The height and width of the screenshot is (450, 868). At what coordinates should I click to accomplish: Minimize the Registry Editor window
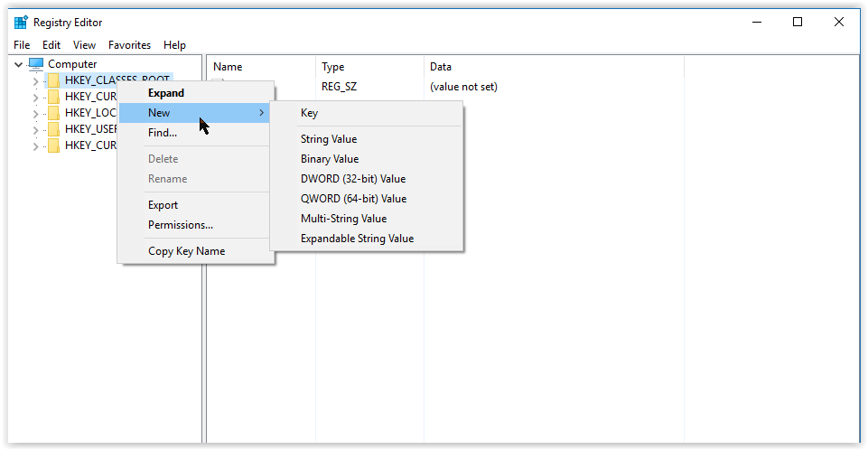pyautogui.click(x=757, y=23)
